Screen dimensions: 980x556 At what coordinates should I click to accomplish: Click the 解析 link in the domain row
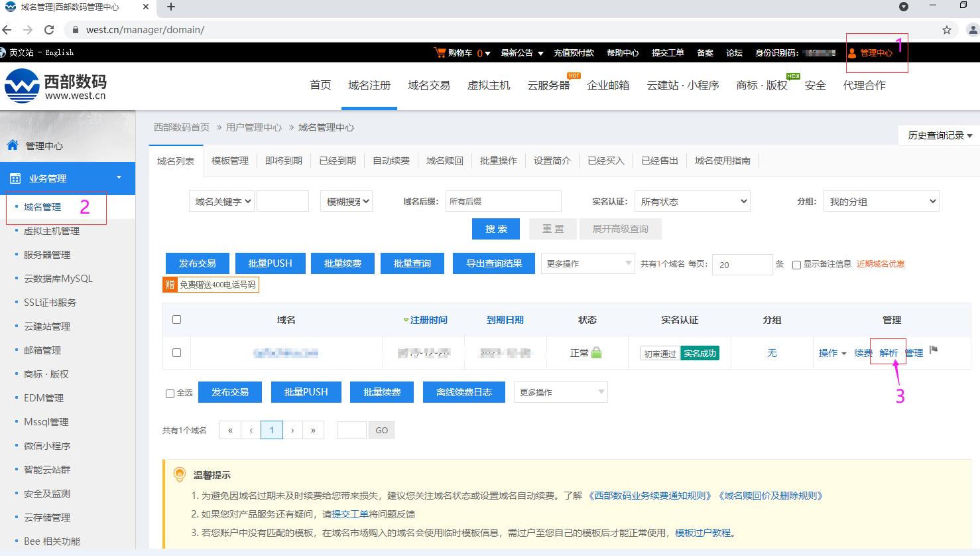888,353
